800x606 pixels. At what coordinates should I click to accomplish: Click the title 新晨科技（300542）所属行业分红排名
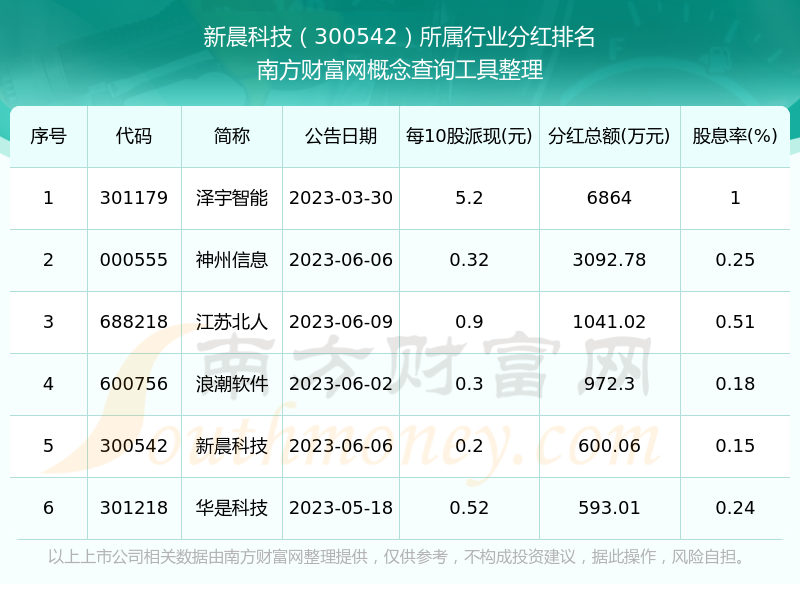(x=399, y=37)
